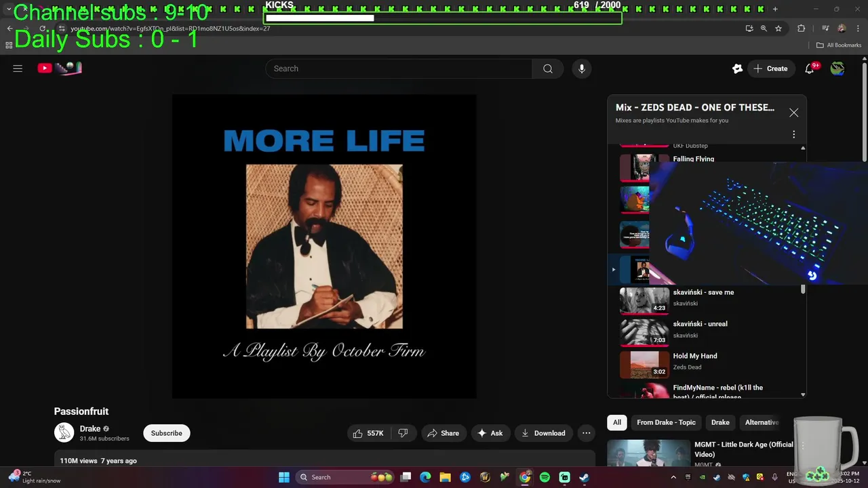
Task: Open Chrome media controls icon
Action: (825, 28)
